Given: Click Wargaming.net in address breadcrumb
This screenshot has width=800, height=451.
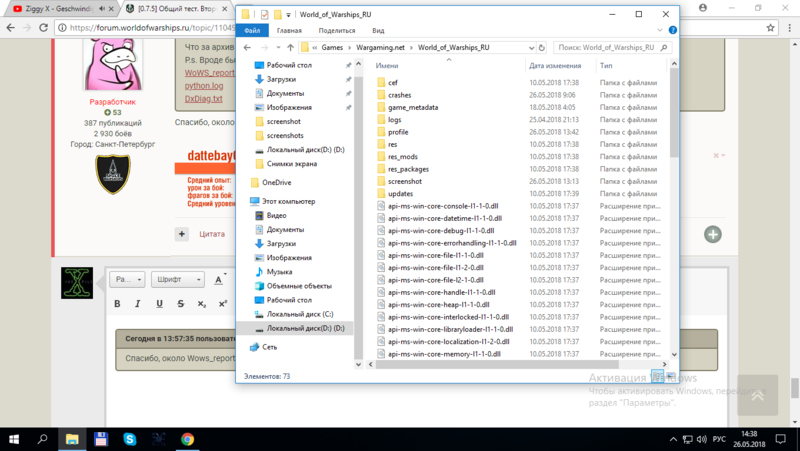Looking at the screenshot, I should [x=380, y=47].
